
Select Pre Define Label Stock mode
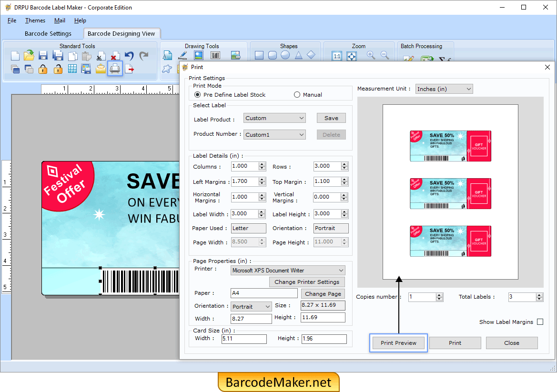click(x=197, y=94)
